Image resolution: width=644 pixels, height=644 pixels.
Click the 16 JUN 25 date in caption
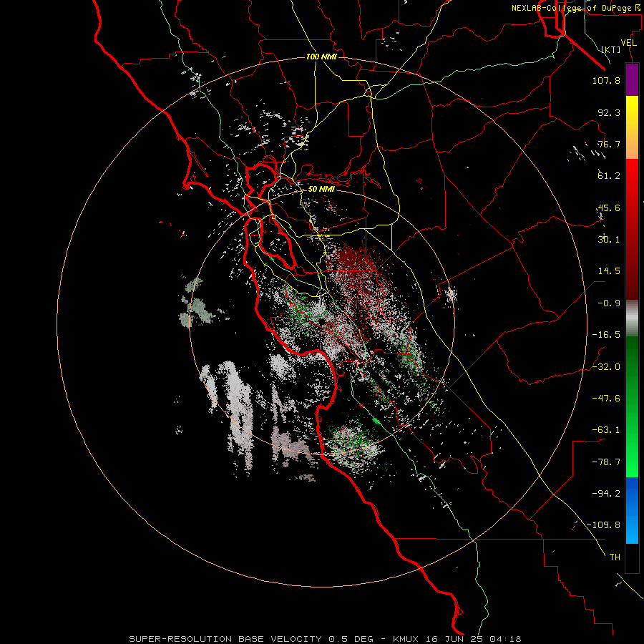[455, 639]
